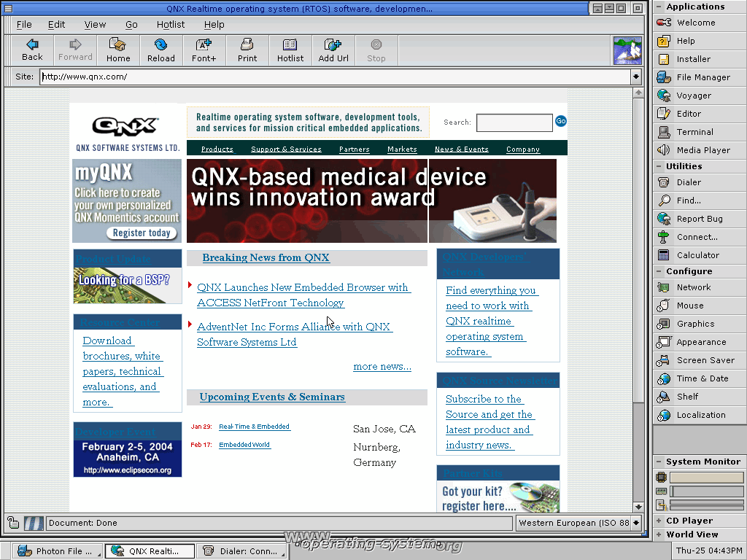Open Time & Date settings
The image size is (747, 560).
tap(700, 378)
